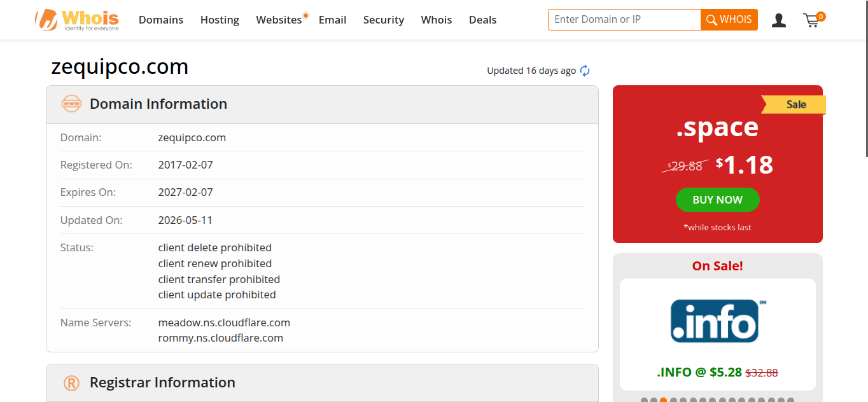Click the client delete prohibited status
Screen dimensions: 868x402
(215, 247)
